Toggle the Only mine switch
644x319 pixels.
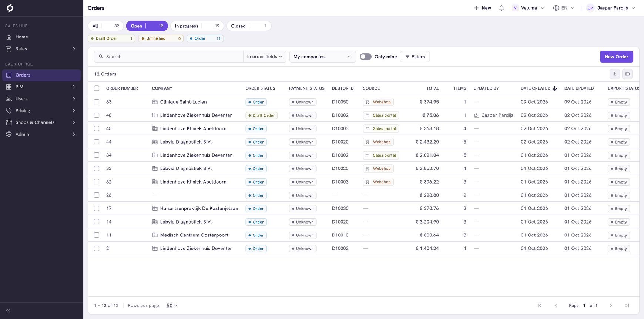[x=366, y=57]
